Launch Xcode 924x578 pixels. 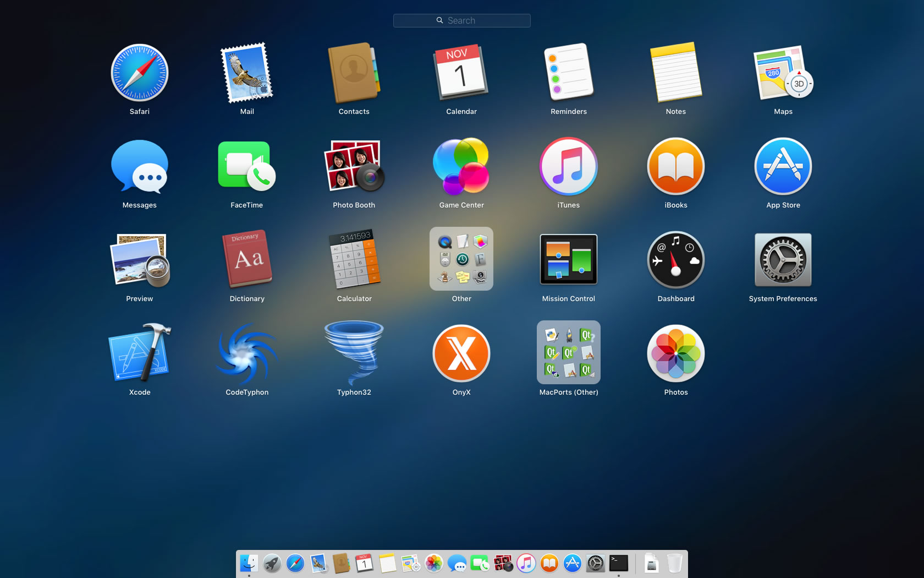click(140, 353)
